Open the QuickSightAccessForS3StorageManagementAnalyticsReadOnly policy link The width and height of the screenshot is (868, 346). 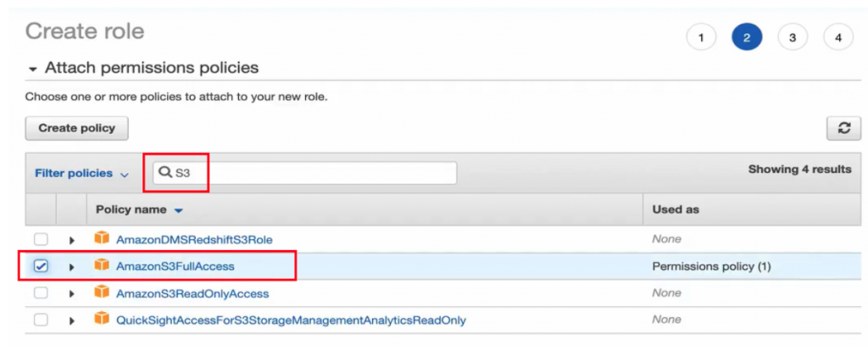[291, 320]
